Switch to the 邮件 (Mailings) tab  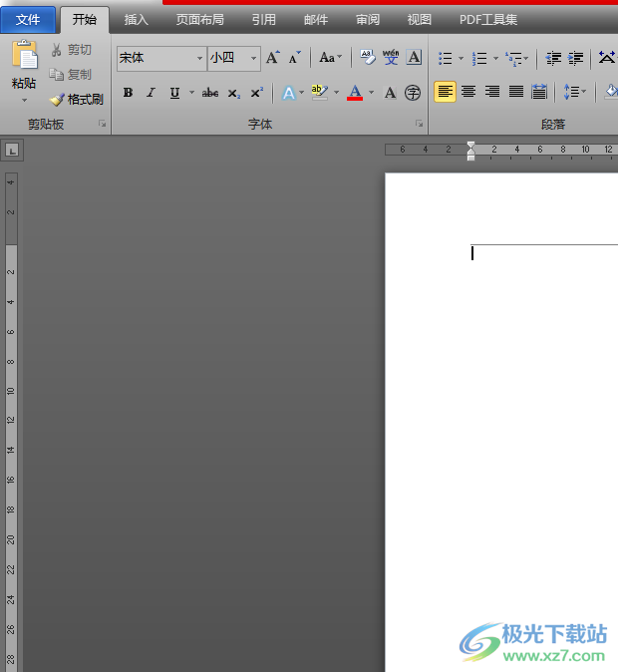[316, 20]
